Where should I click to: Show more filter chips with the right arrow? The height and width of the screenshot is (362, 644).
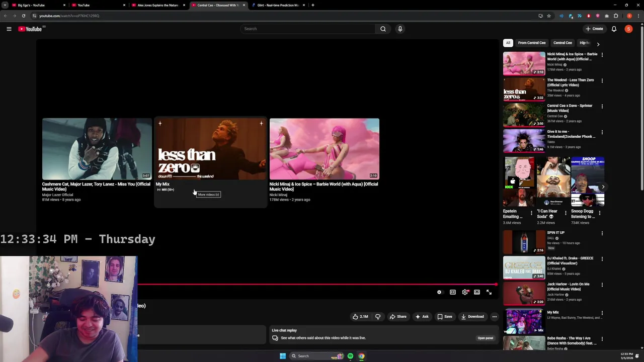coord(598,44)
